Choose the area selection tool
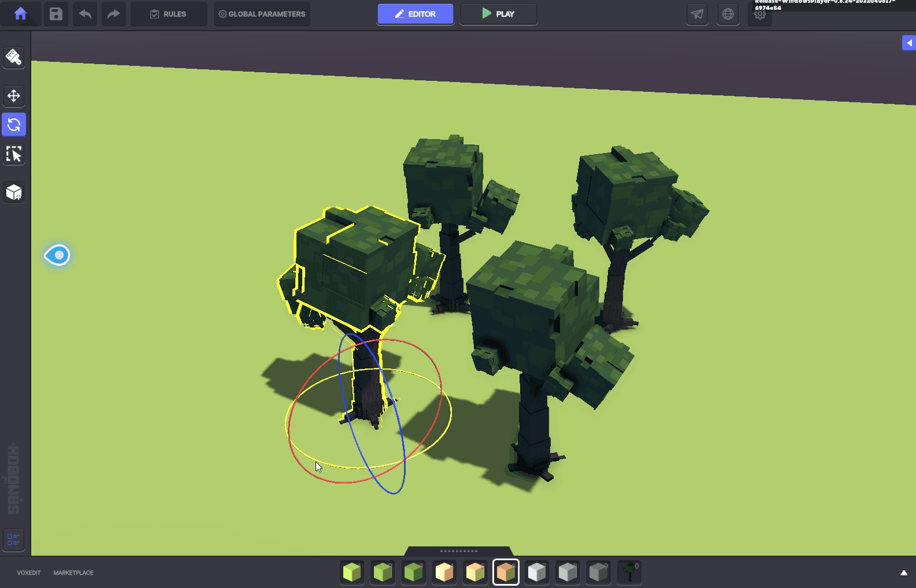 pos(14,154)
